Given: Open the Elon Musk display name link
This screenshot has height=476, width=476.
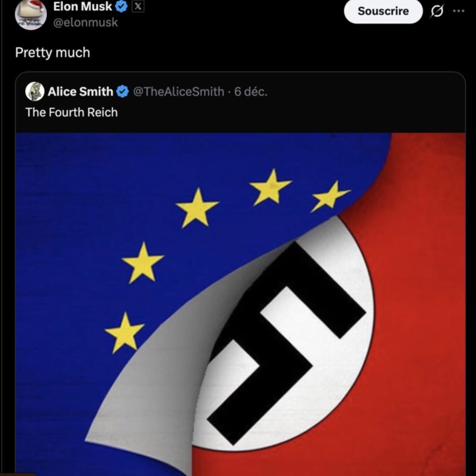Looking at the screenshot, I should pos(83,6).
